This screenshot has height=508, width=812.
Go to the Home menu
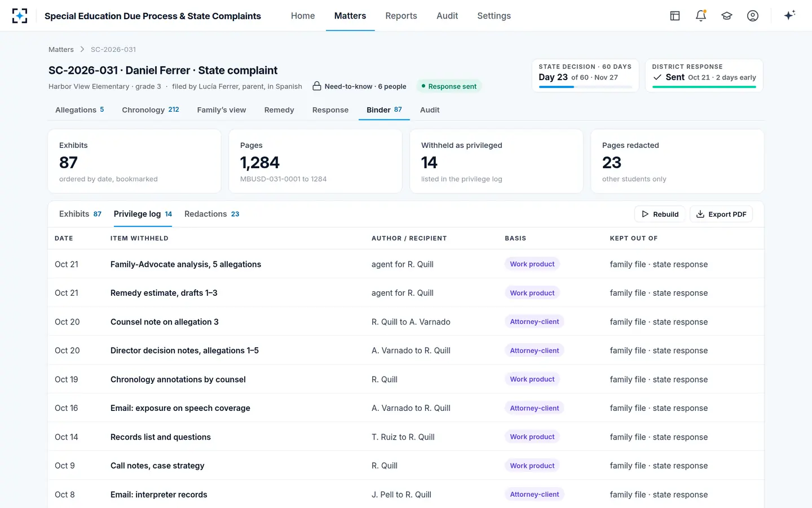click(x=303, y=16)
